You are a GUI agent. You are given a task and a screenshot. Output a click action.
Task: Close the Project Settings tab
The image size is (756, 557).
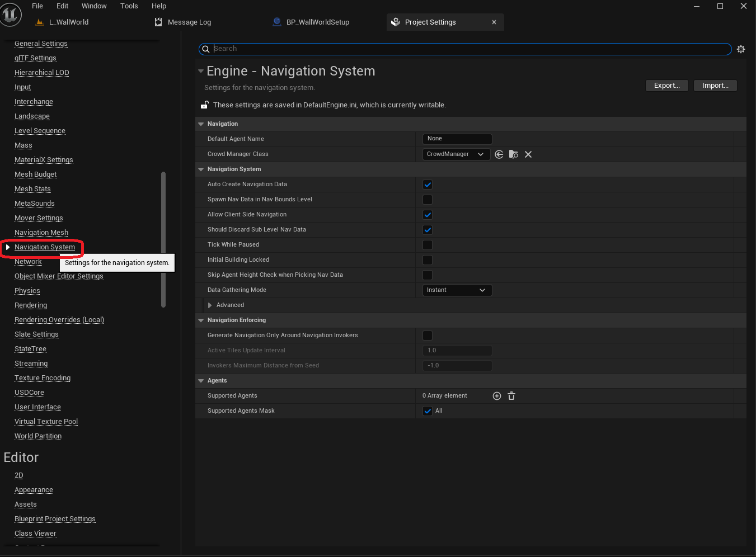click(494, 22)
